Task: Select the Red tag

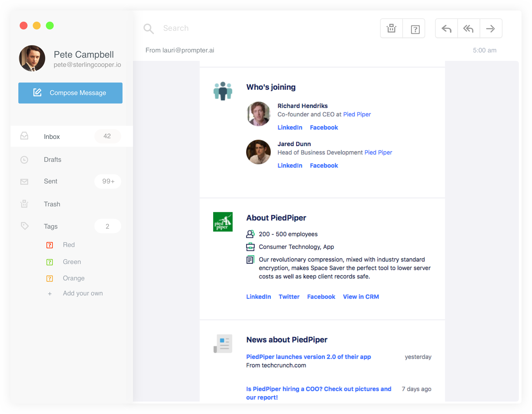Action: click(x=69, y=245)
